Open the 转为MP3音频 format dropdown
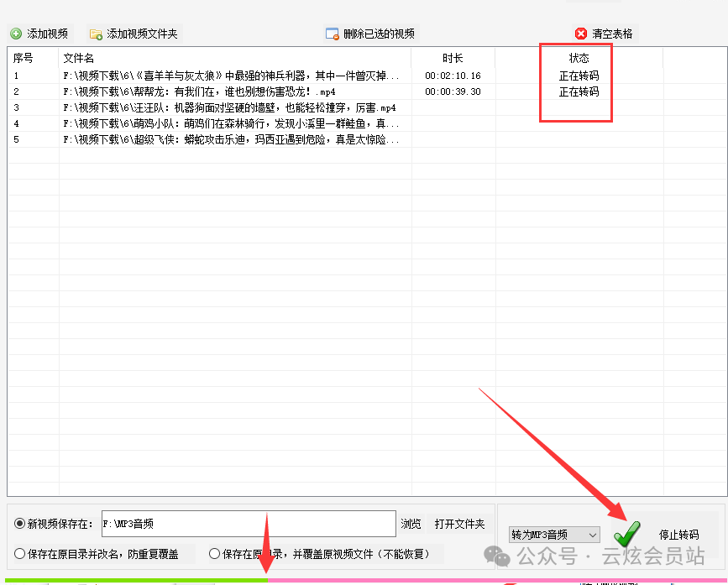Image resolution: width=728 pixels, height=585 pixels. pyautogui.click(x=554, y=535)
